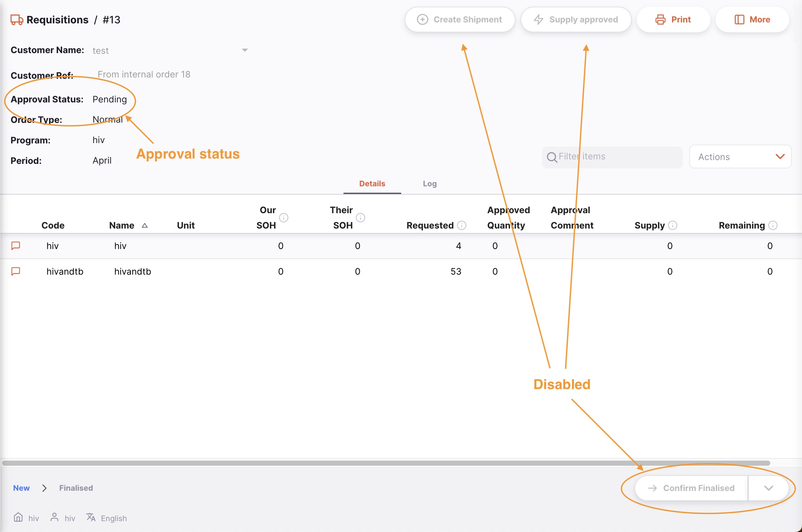Click the Requested column info icon
The width and height of the screenshot is (802, 532).
pyautogui.click(x=461, y=225)
